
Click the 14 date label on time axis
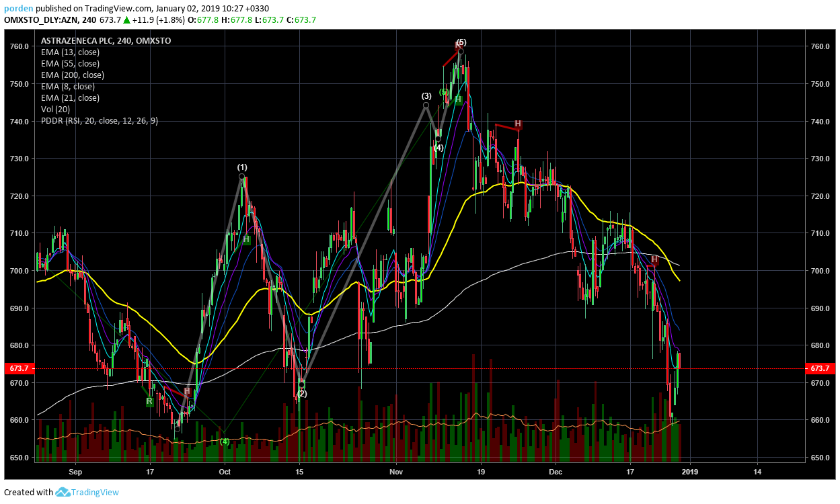757,472
